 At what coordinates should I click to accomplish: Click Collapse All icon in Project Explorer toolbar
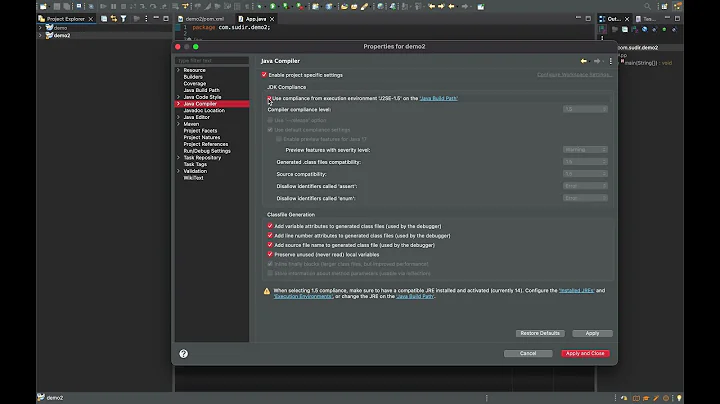point(104,19)
